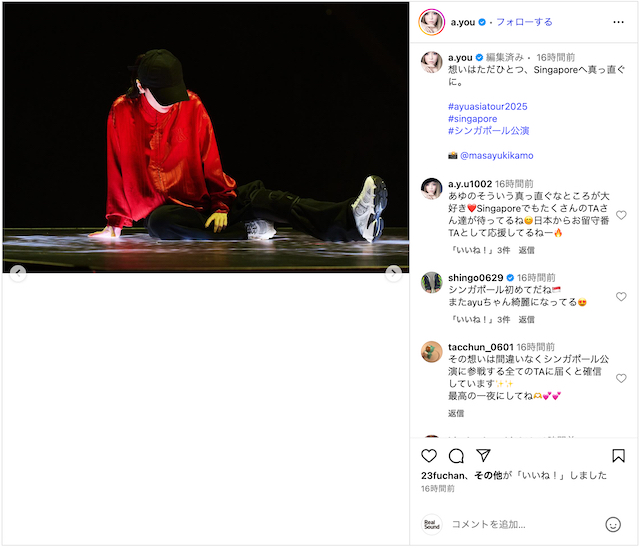Open the three-dot more options menu
The width and height of the screenshot is (640, 548).
(x=618, y=22)
